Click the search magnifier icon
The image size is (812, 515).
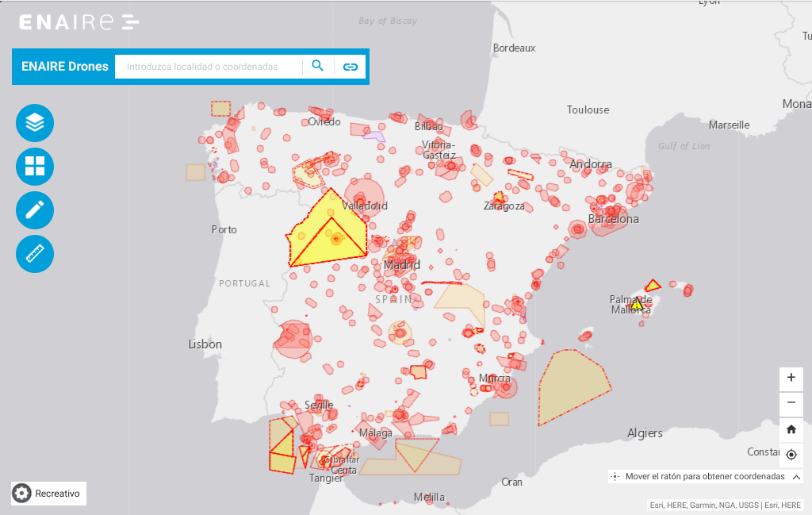point(317,67)
